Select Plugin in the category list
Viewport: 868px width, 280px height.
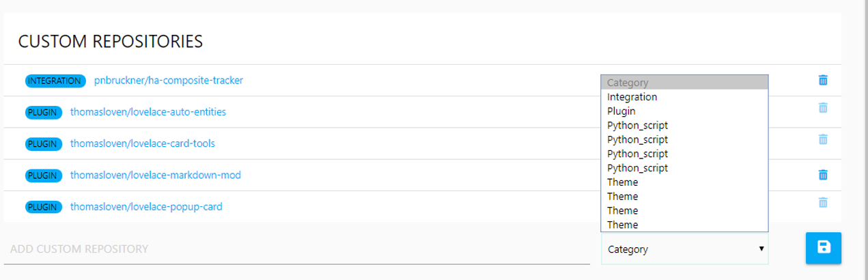click(x=621, y=111)
